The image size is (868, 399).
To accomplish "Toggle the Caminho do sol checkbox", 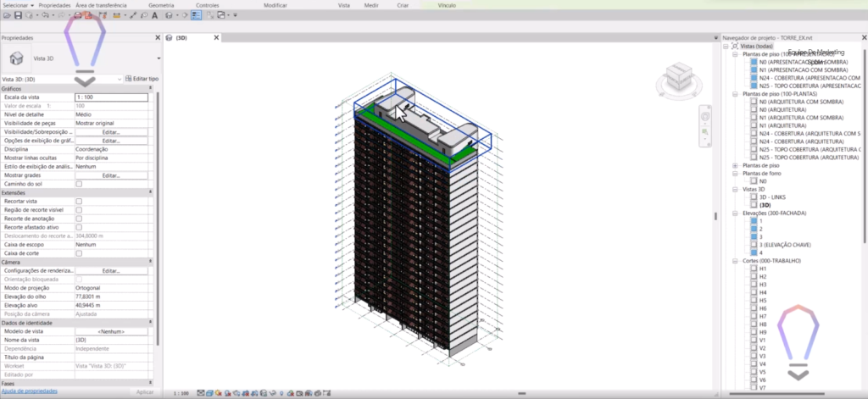I will point(79,184).
